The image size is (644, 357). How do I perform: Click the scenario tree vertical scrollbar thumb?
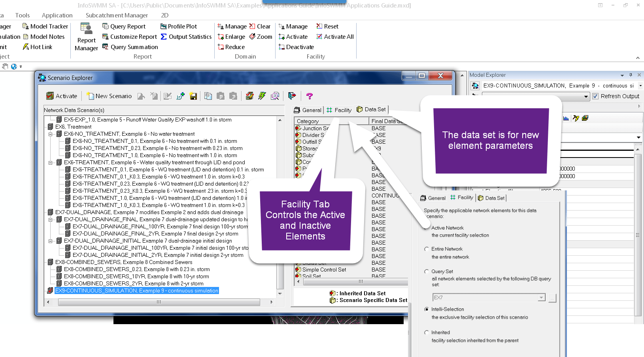(x=280, y=276)
